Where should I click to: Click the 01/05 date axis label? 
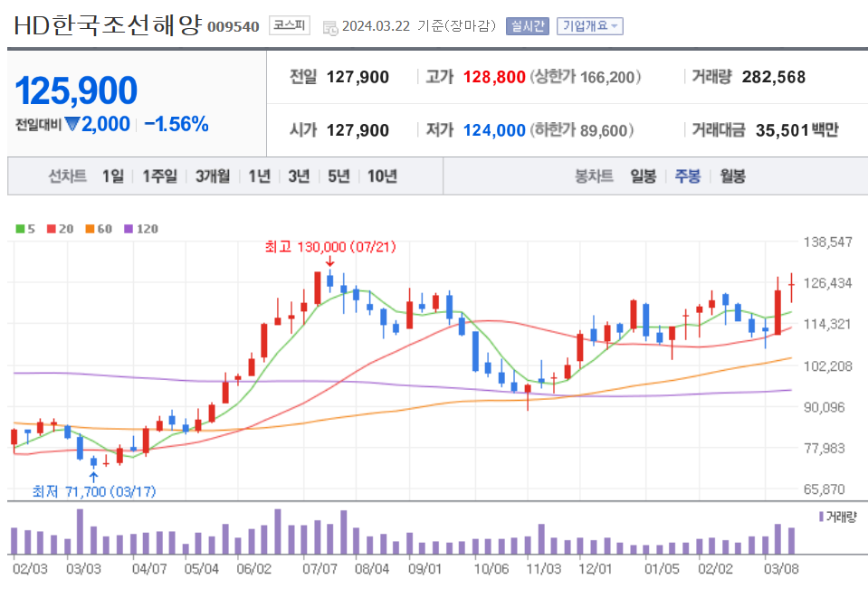coord(662,569)
